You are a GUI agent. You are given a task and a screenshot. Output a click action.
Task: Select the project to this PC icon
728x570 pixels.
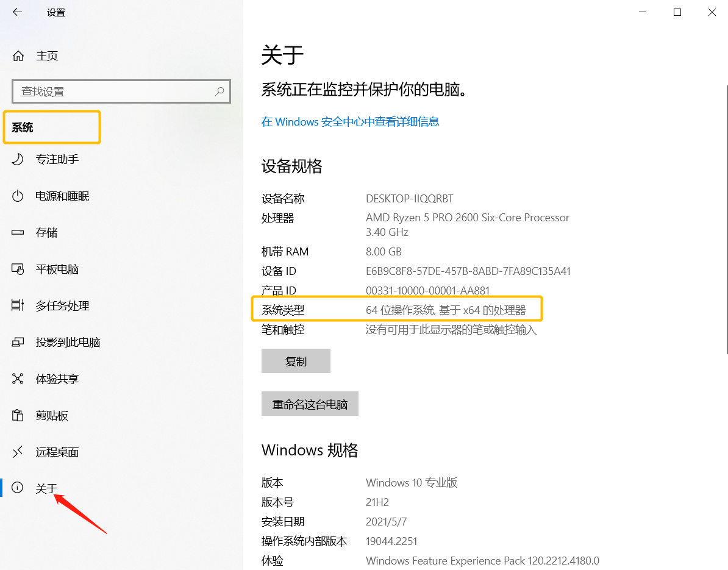(x=18, y=342)
